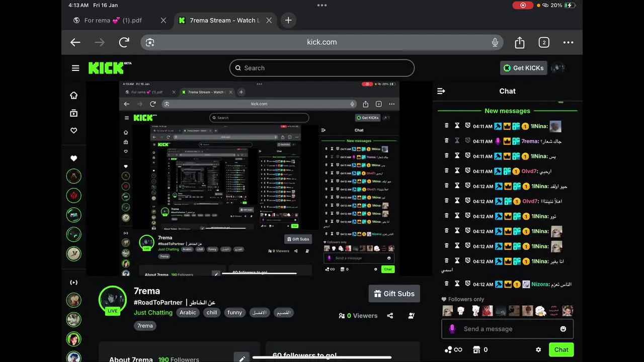644x362 pixels.
Task: Click the purple microphone icon in message box
Action: [452, 329]
